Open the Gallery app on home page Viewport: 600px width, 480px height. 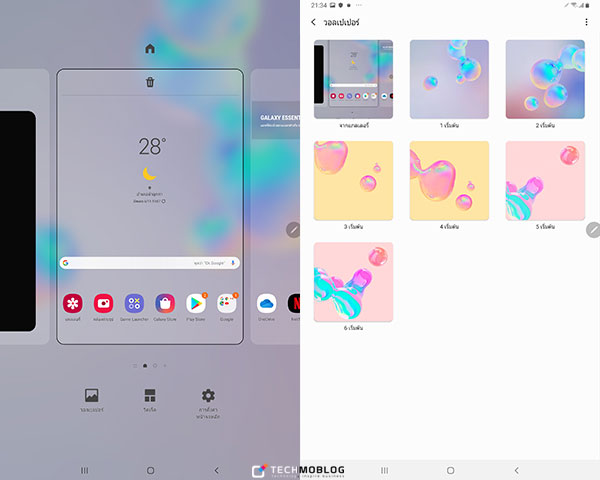pyautogui.click(x=73, y=304)
